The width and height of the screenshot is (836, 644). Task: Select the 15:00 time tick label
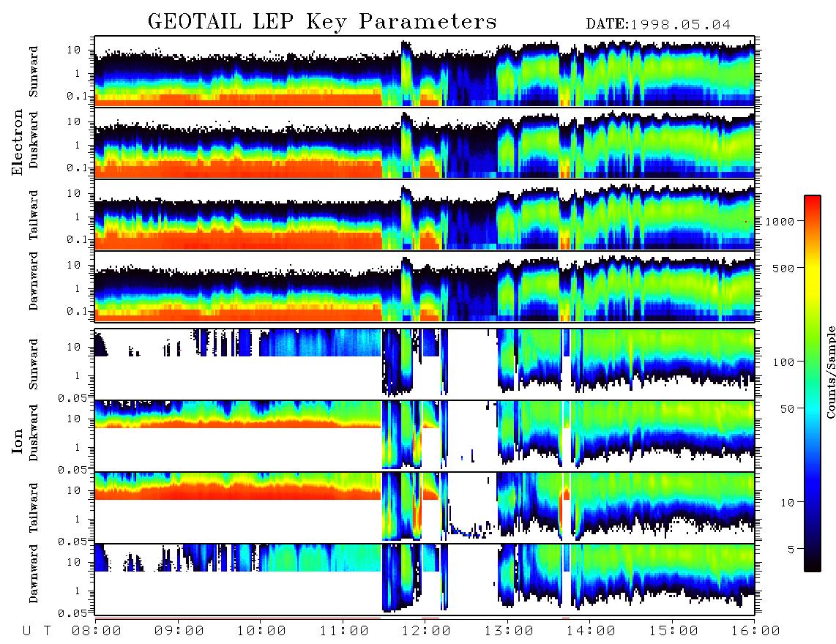[x=673, y=632]
